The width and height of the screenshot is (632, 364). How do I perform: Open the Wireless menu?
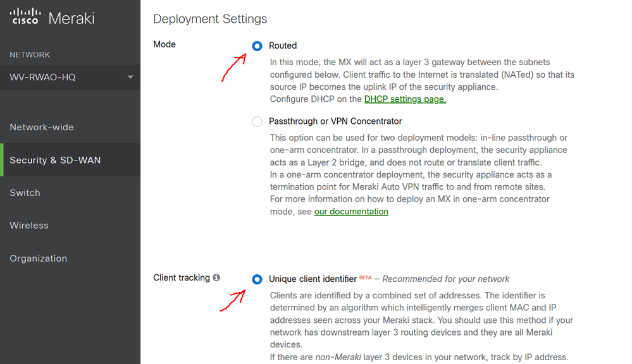(70, 226)
